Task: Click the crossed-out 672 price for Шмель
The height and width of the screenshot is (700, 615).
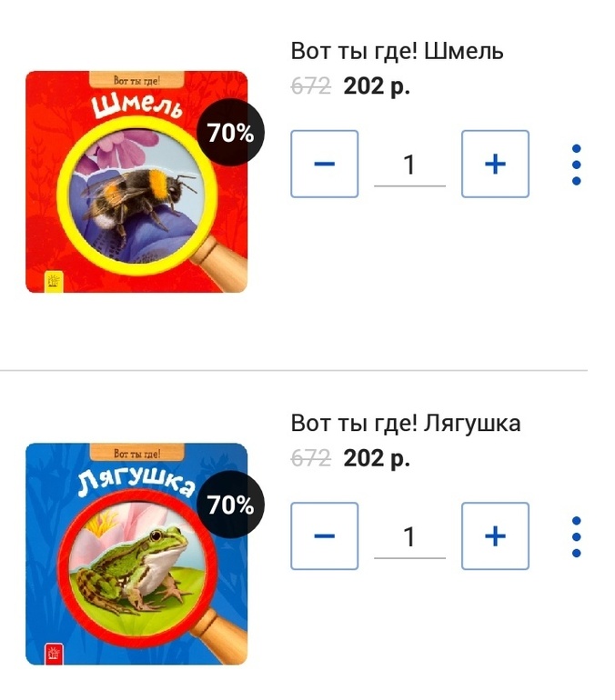Action: (311, 85)
